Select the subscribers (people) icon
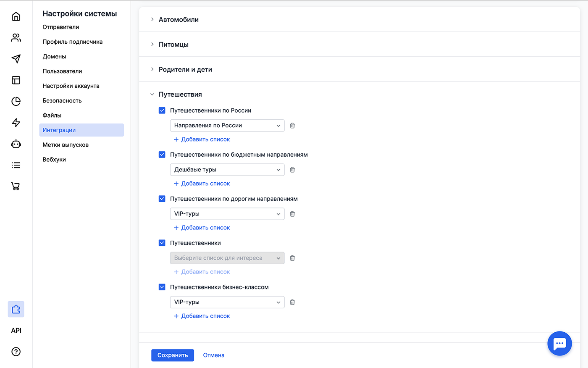 (x=16, y=37)
